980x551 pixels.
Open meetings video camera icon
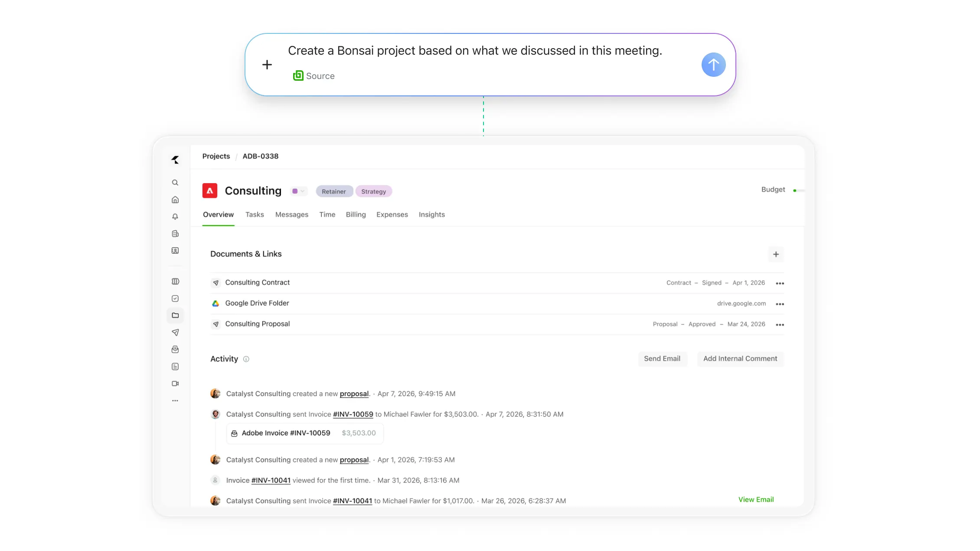click(x=175, y=384)
